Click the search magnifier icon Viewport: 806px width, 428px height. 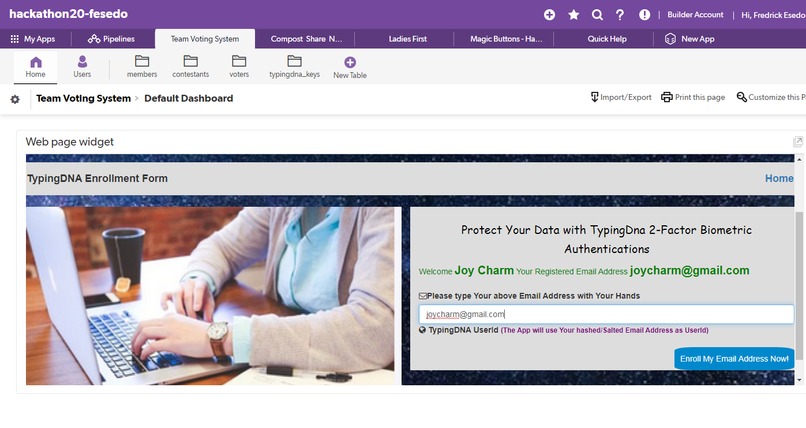[x=597, y=15]
